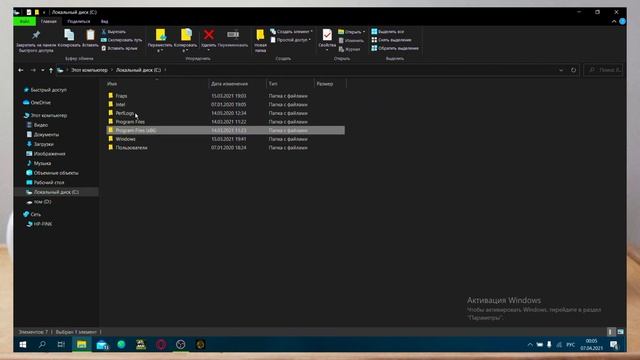640x360 pixels.
Task: Select the Program Files (x86) folder
Action: [x=225, y=130]
